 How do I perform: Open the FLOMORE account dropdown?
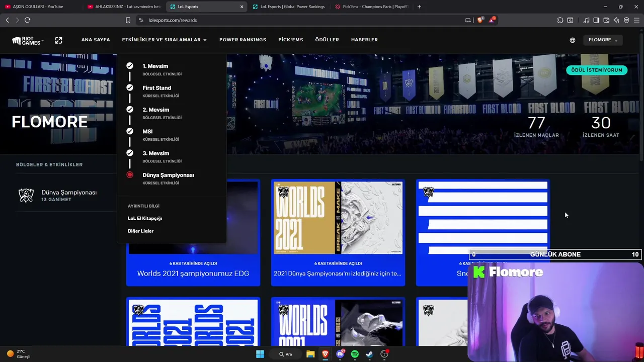[603, 40]
